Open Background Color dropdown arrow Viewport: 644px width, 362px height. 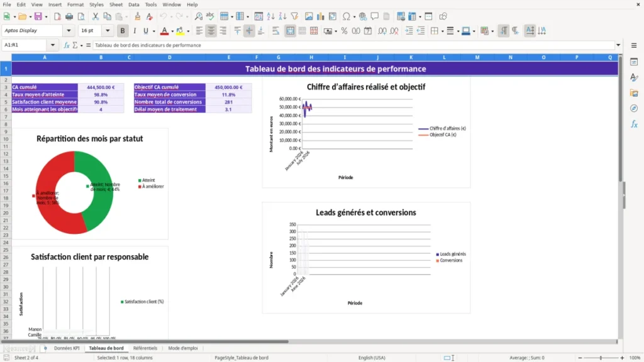coord(188,31)
